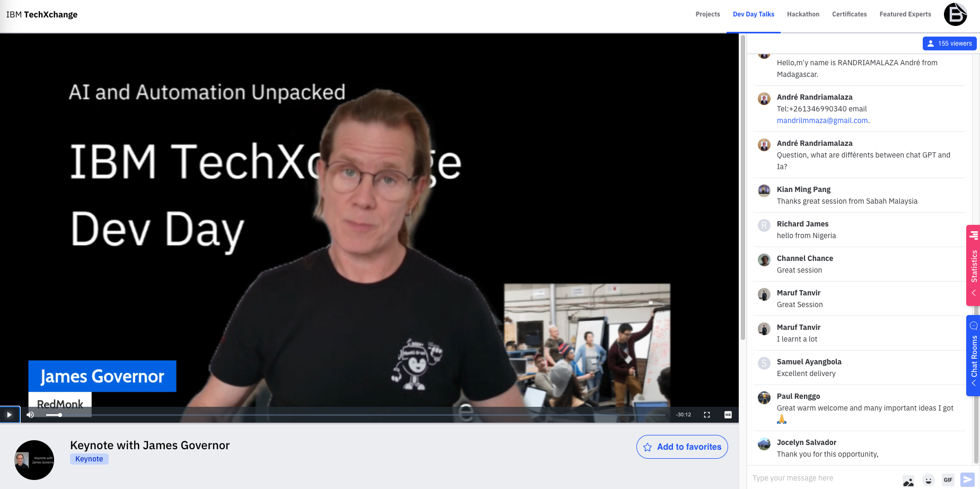
Task: Click the remaining time -30:12 display
Action: pyautogui.click(x=683, y=415)
